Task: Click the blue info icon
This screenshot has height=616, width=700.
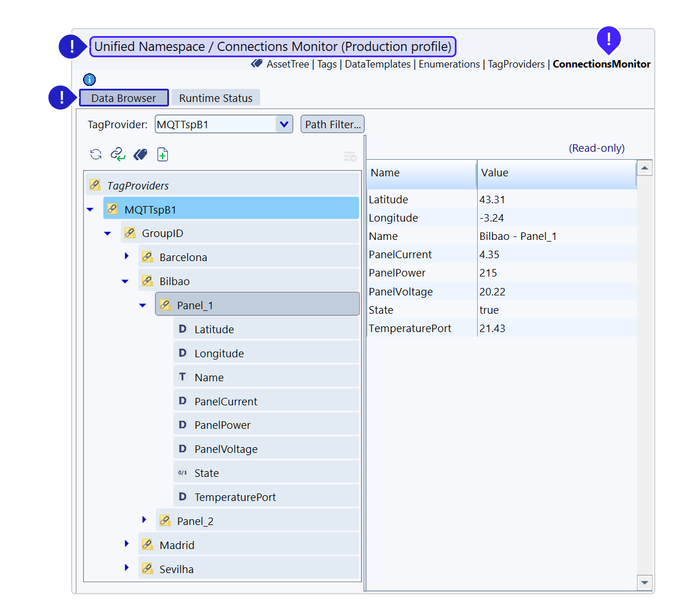Action: (x=89, y=80)
